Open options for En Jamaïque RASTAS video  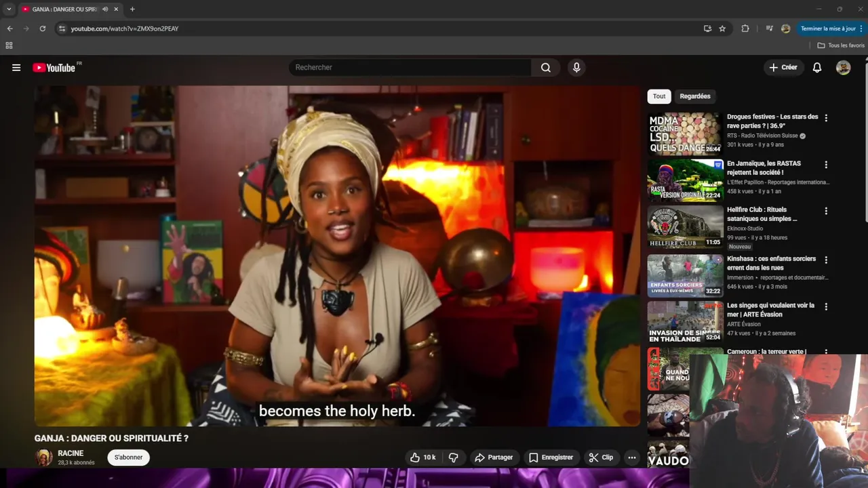coord(826,165)
